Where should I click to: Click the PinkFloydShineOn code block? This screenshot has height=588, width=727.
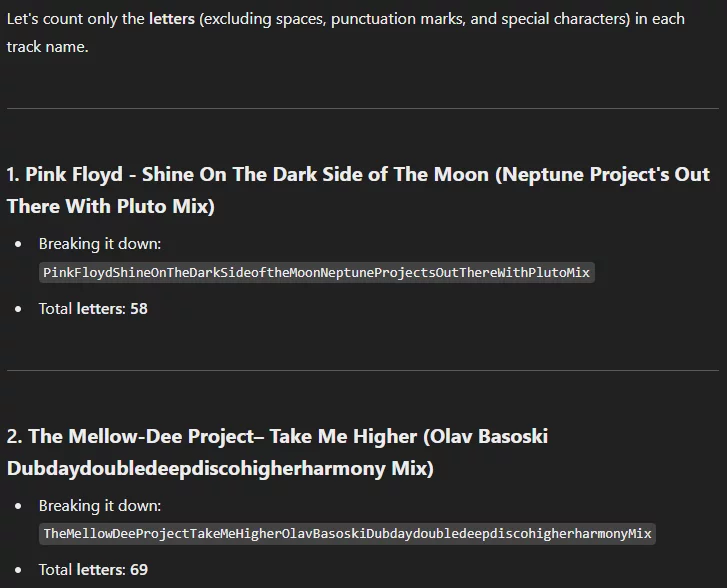[x=317, y=272]
